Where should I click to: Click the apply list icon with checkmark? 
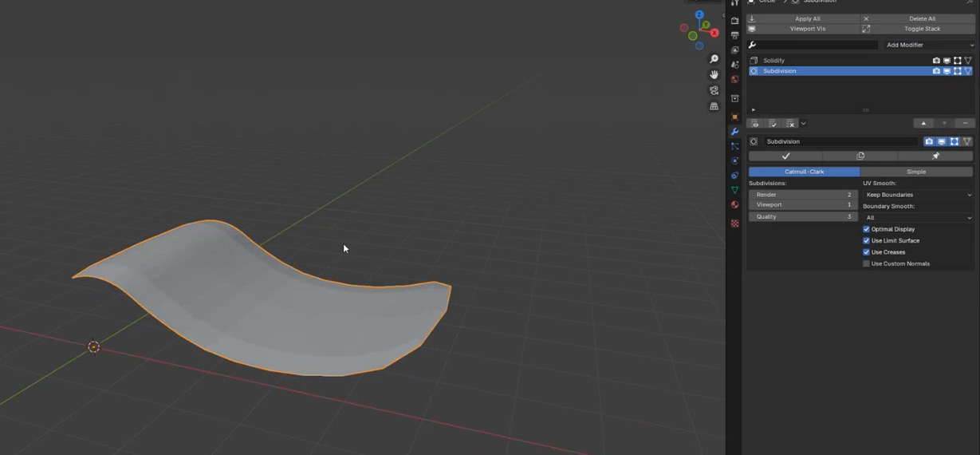pyautogui.click(x=773, y=124)
